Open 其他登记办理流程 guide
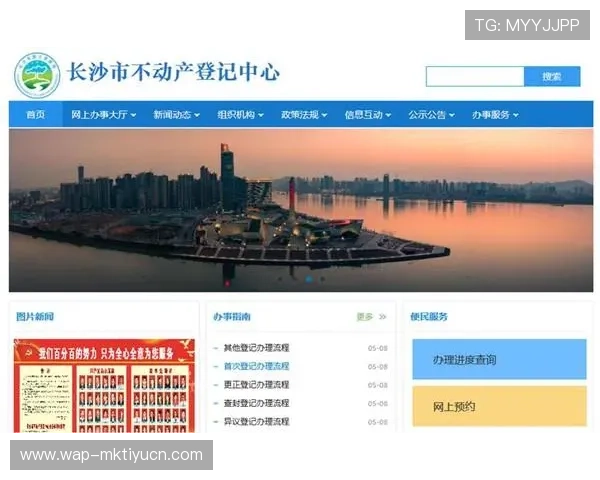Screen dimensions: 600x480 tap(256, 348)
